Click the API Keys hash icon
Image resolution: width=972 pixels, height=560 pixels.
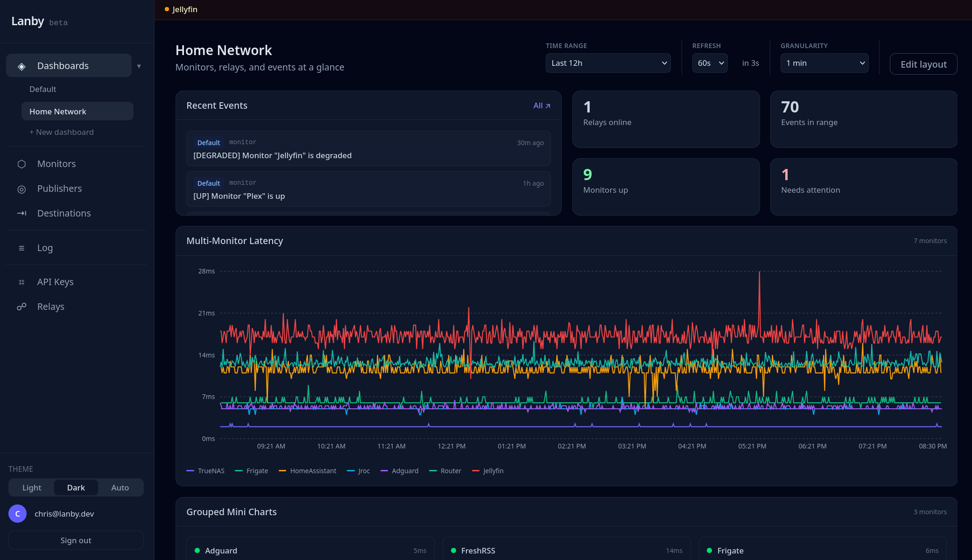point(21,282)
